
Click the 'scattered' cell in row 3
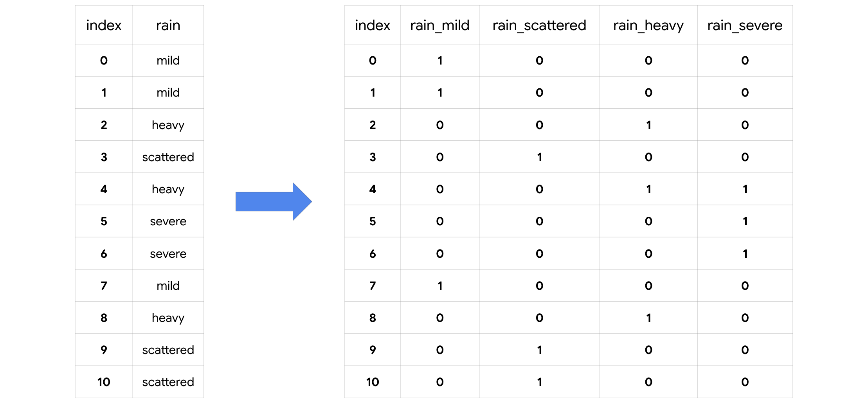(168, 157)
